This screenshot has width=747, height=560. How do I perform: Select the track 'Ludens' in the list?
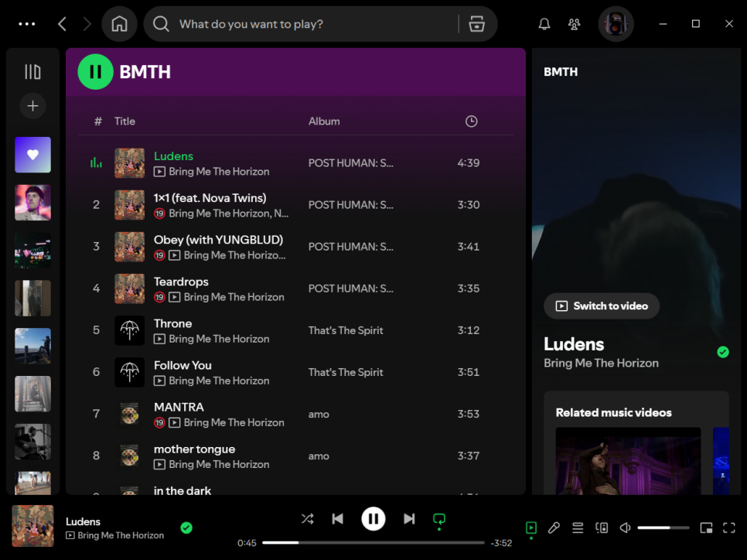(x=173, y=156)
